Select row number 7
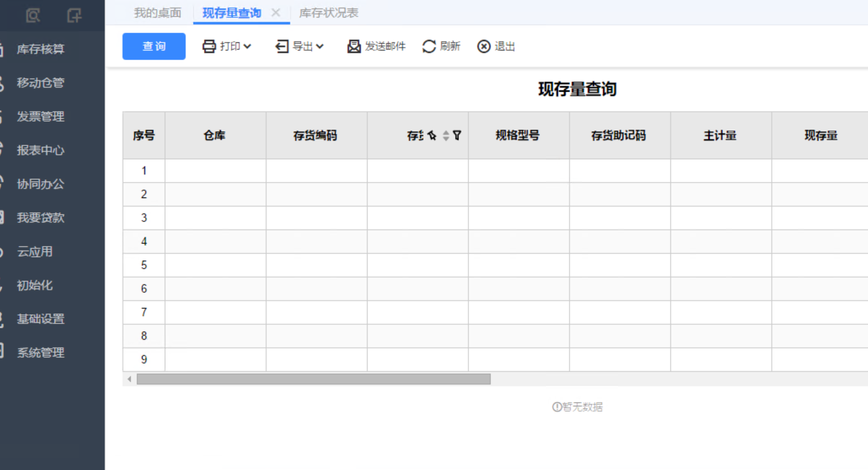This screenshot has height=470, width=868. tap(144, 312)
